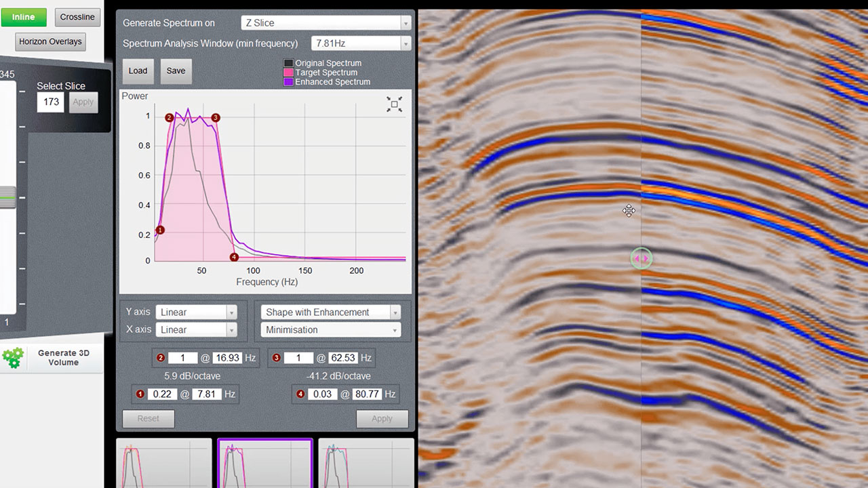Viewport: 868px width, 488px height.
Task: Select control point 1 on spectrum chart
Action: tap(160, 230)
